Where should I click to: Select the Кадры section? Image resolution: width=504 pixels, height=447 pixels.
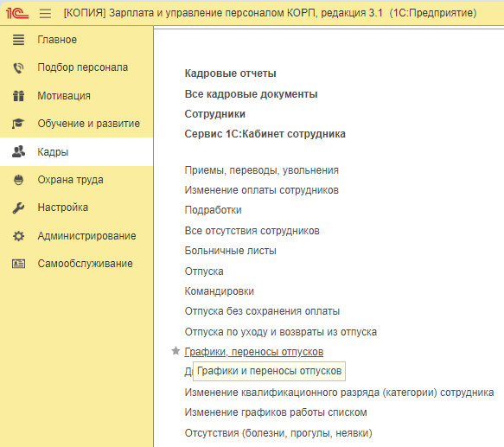coord(76,151)
